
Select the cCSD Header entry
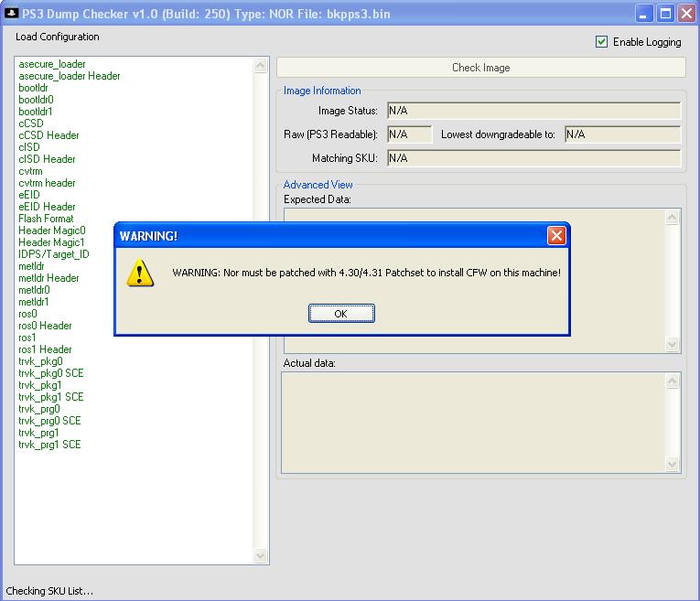click(48, 135)
